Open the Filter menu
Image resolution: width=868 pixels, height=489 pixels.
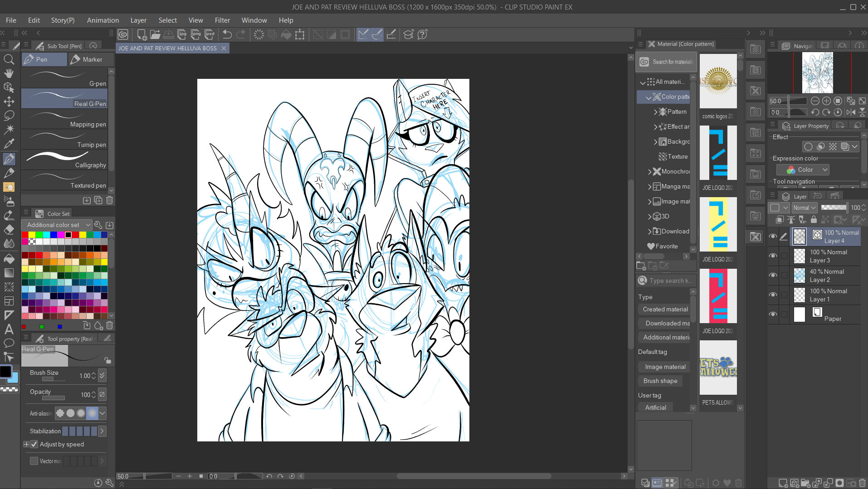(222, 20)
